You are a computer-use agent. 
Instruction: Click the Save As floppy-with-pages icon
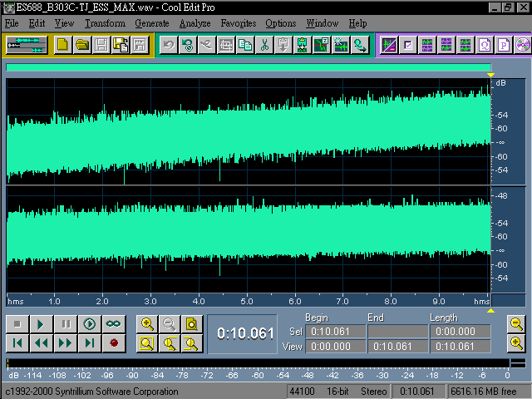pos(121,45)
